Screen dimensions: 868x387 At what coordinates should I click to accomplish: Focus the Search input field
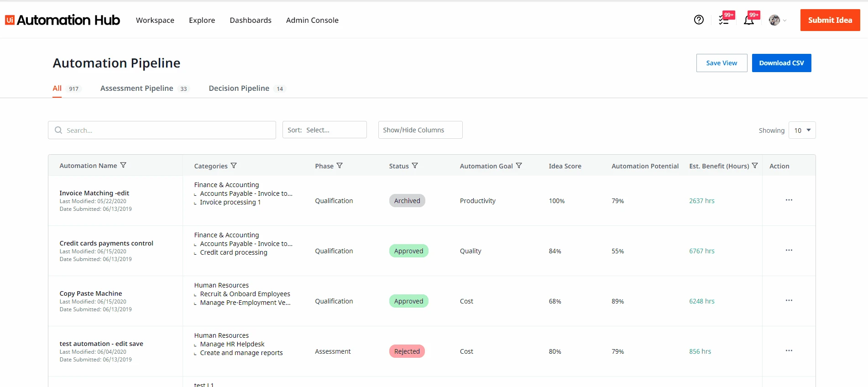(162, 130)
